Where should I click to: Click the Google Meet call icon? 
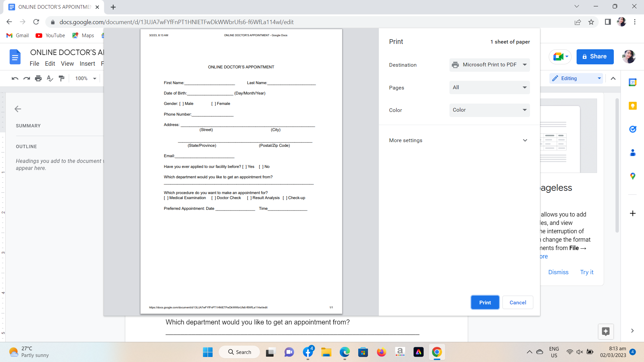coord(558,57)
